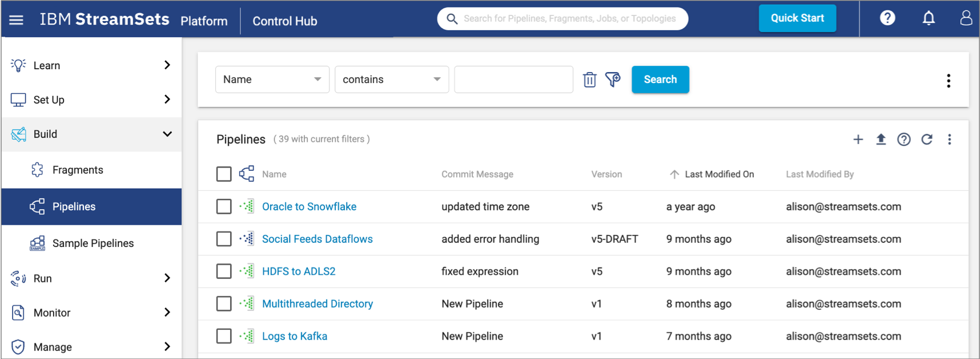This screenshot has height=359, width=980.
Task: Open the user account icon
Action: point(966,18)
